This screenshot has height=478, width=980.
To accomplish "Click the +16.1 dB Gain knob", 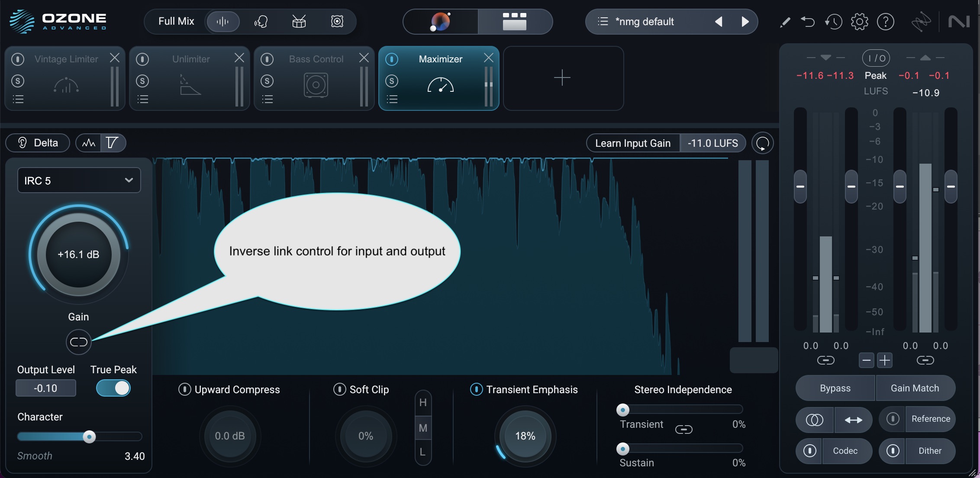I will coord(78,255).
